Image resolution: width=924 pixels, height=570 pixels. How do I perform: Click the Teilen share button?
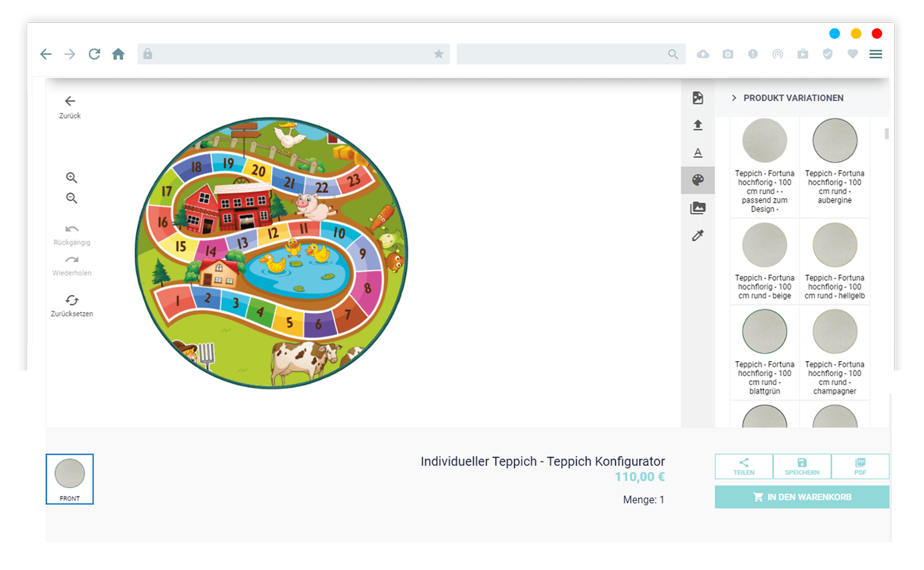pos(744,466)
